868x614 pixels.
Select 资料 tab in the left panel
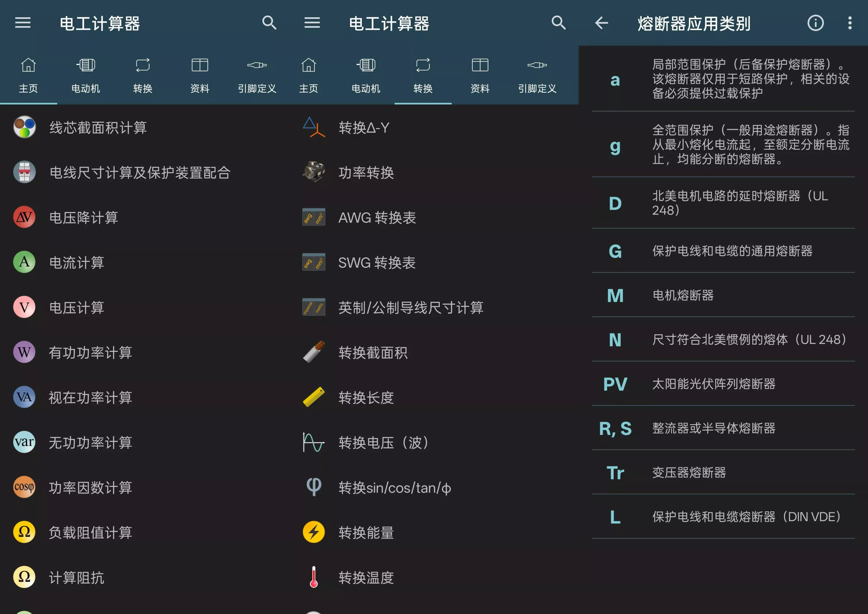tap(200, 75)
